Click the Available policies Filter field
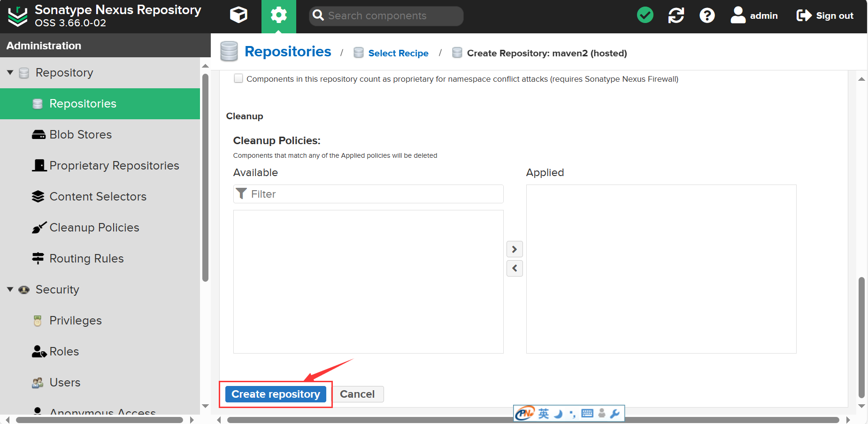 368,194
